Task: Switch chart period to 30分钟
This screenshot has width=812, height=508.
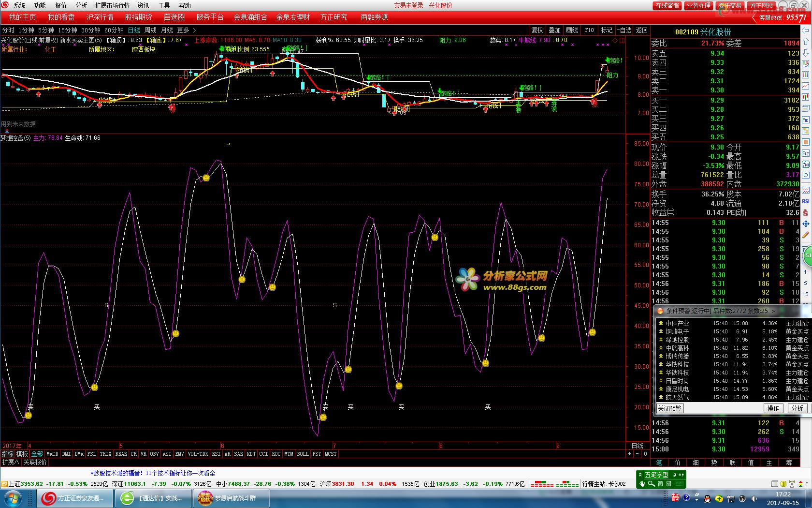Action: click(x=91, y=30)
